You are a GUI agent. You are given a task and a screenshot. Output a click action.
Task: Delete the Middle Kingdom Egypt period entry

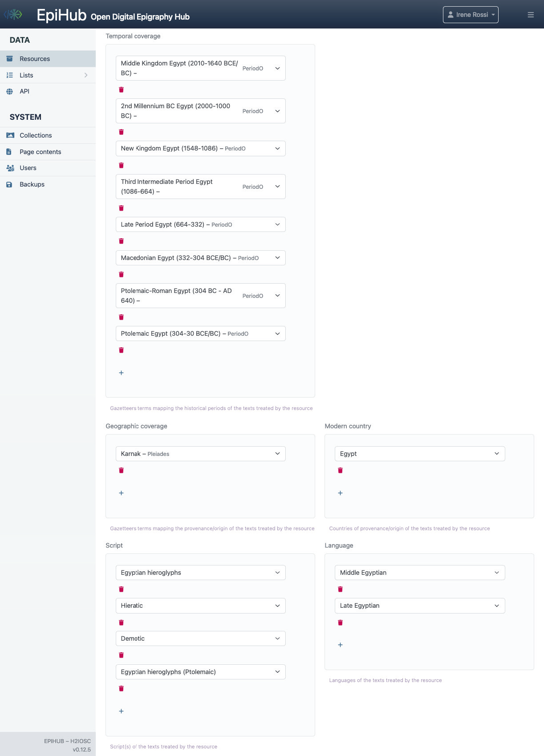(121, 90)
